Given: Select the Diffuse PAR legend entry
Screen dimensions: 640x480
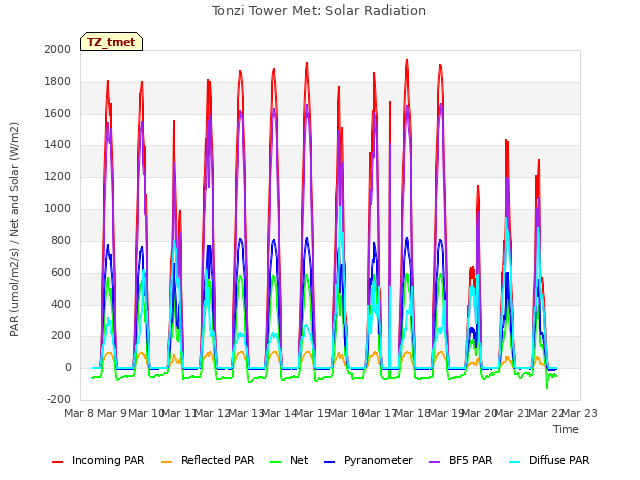Looking at the screenshot, I should (549, 460).
